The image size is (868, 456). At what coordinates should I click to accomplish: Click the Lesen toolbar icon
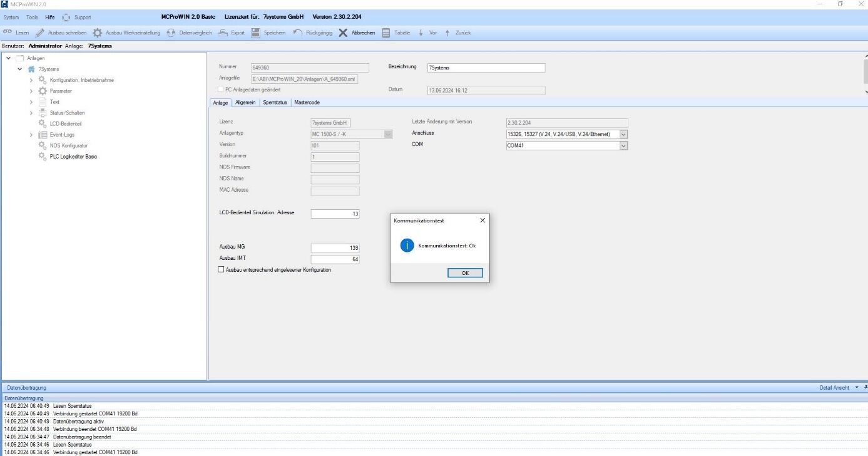pyautogui.click(x=8, y=33)
